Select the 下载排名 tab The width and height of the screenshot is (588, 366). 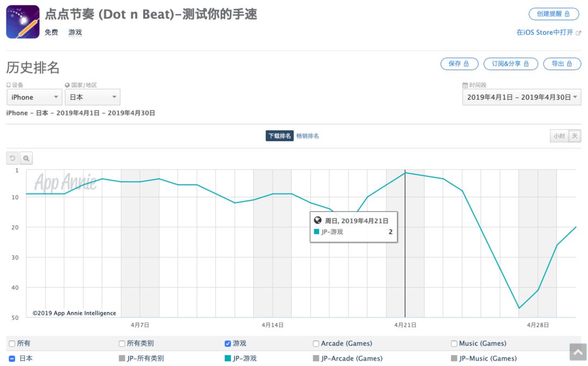pos(279,136)
